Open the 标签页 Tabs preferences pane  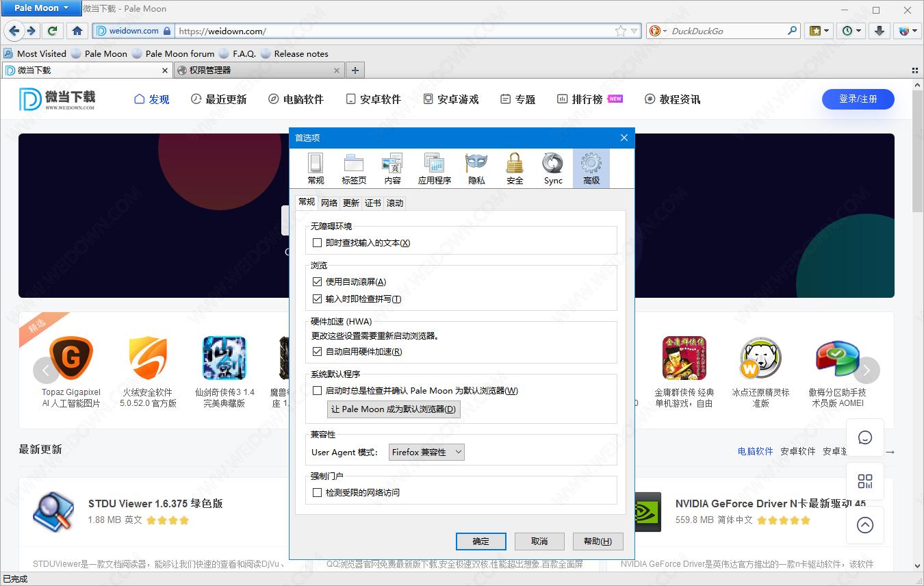tap(354, 168)
